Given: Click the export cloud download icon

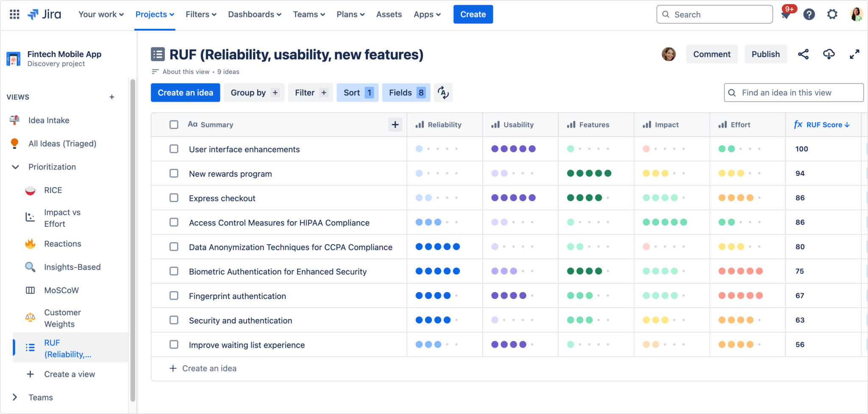Looking at the screenshot, I should coord(829,54).
